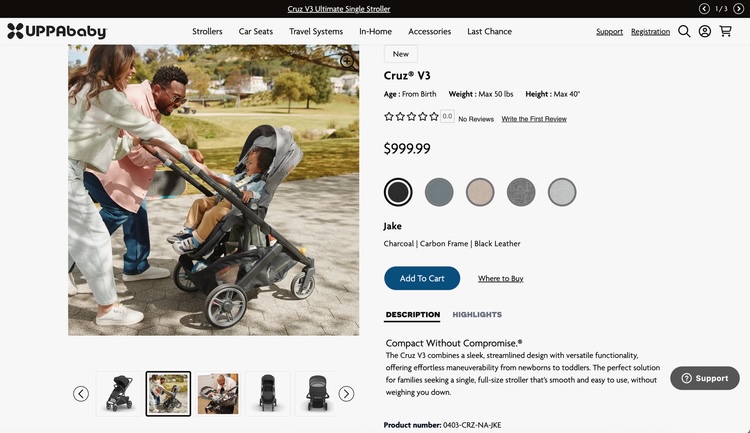The width and height of the screenshot is (750, 433).
Task: Open the Strollers menu
Action: (x=207, y=31)
